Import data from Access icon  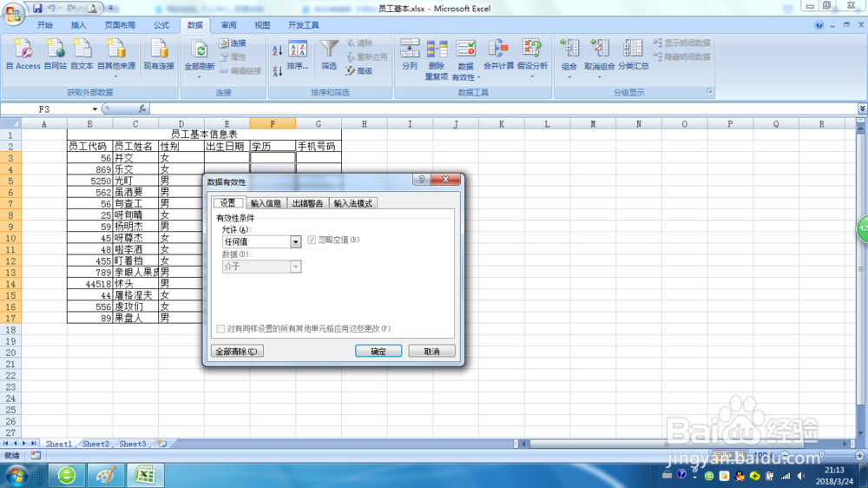point(23,55)
